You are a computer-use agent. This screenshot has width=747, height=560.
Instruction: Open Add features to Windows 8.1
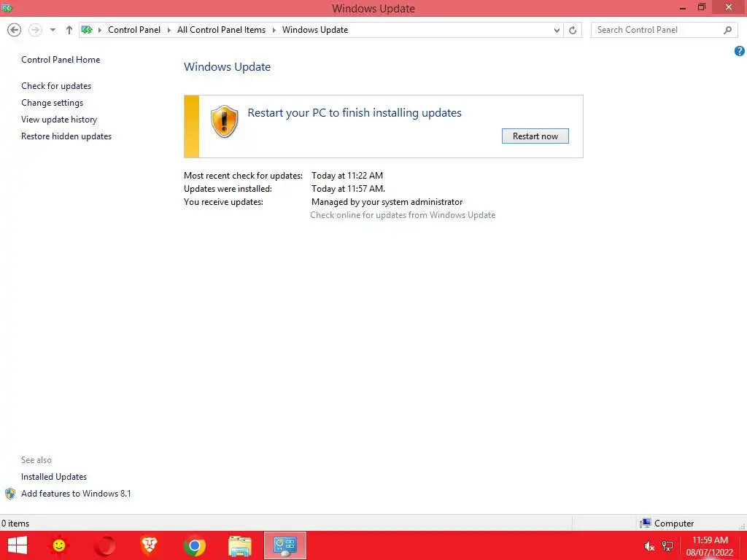76,494
